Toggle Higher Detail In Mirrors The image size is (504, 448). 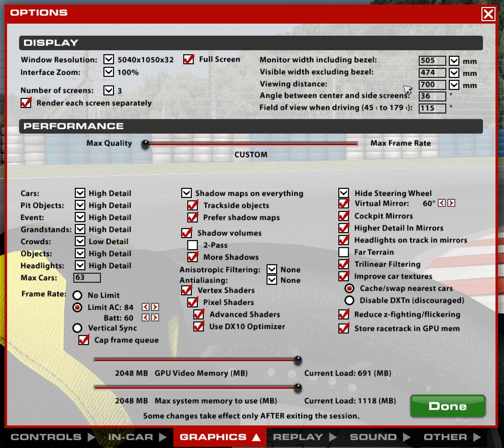[343, 228]
